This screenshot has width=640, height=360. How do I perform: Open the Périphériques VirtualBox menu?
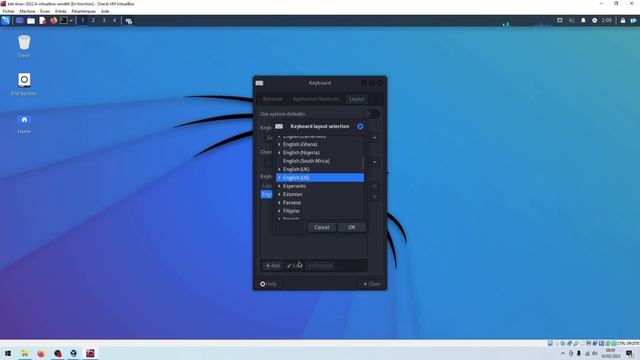click(84, 11)
